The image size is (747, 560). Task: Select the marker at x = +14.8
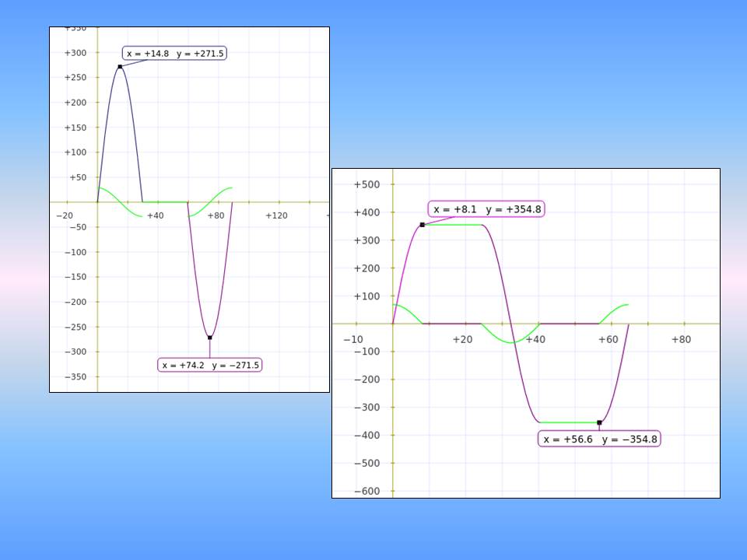coord(119,66)
